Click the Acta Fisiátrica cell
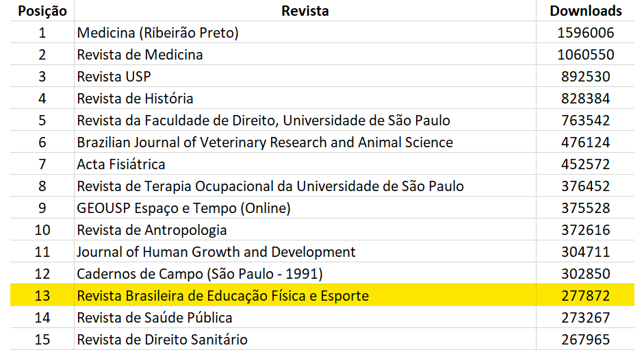Image resolution: width=644 pixels, height=350 pixels. point(305,164)
